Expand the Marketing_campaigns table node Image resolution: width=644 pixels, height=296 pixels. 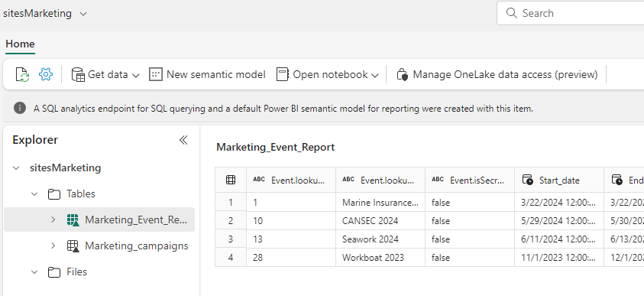point(53,246)
